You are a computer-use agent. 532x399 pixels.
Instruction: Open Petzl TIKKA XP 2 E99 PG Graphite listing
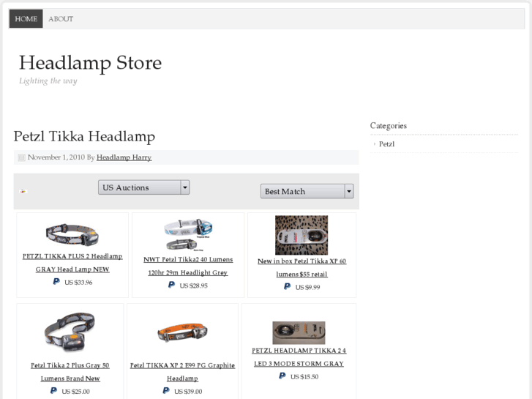pyautogui.click(x=182, y=372)
